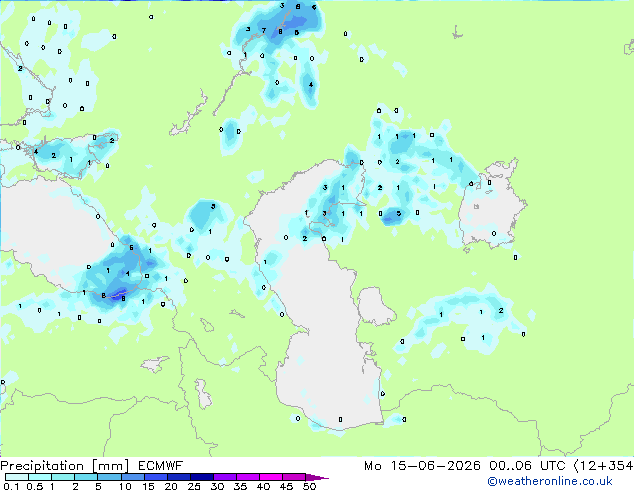Image resolution: width=634 pixels, height=490 pixels.
Task: Click the 2–5 mm legend color box
Action: (86, 477)
